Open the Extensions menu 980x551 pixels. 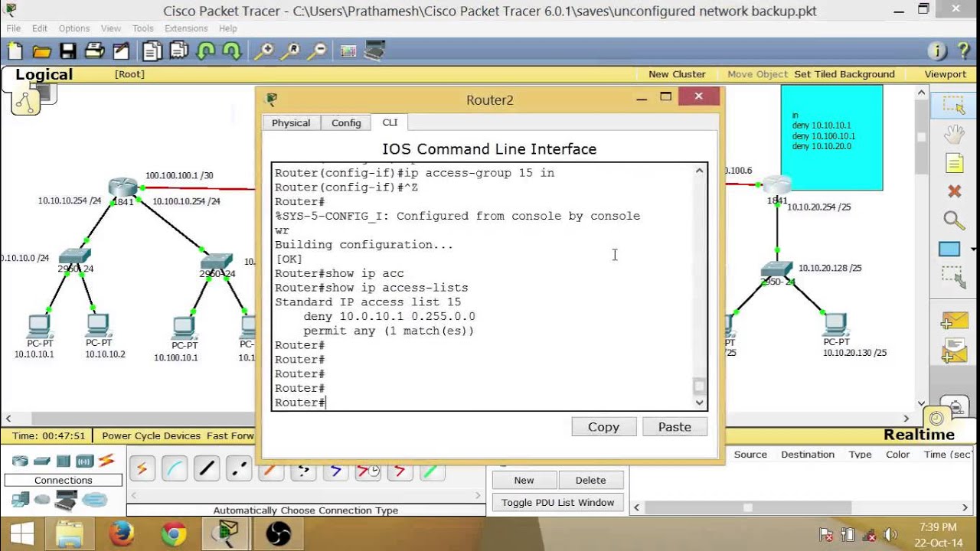(186, 28)
